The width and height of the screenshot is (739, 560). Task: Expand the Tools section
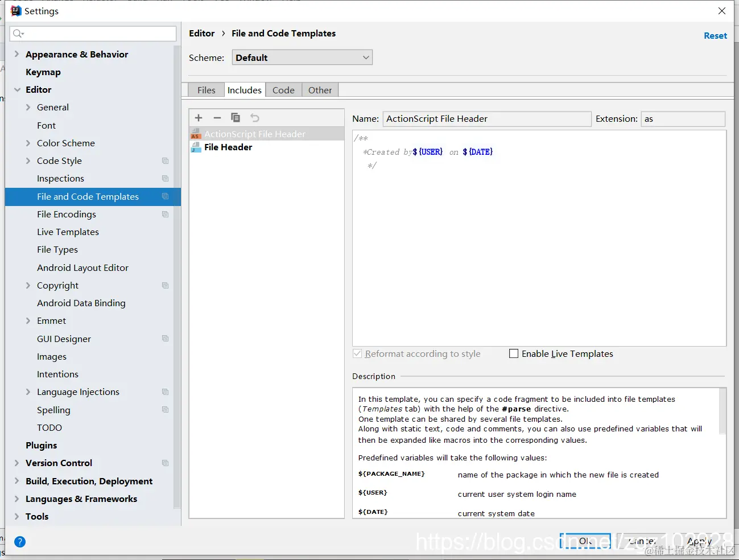click(x=16, y=517)
